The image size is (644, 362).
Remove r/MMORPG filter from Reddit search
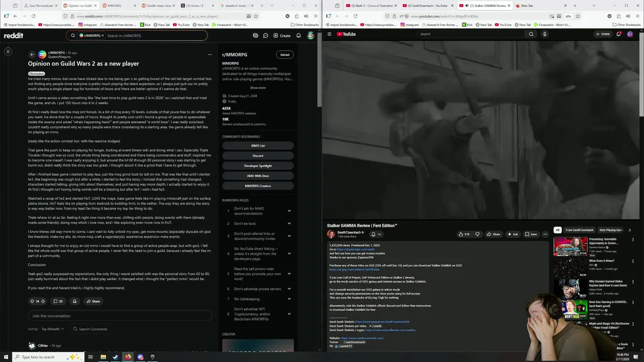click(103, 36)
